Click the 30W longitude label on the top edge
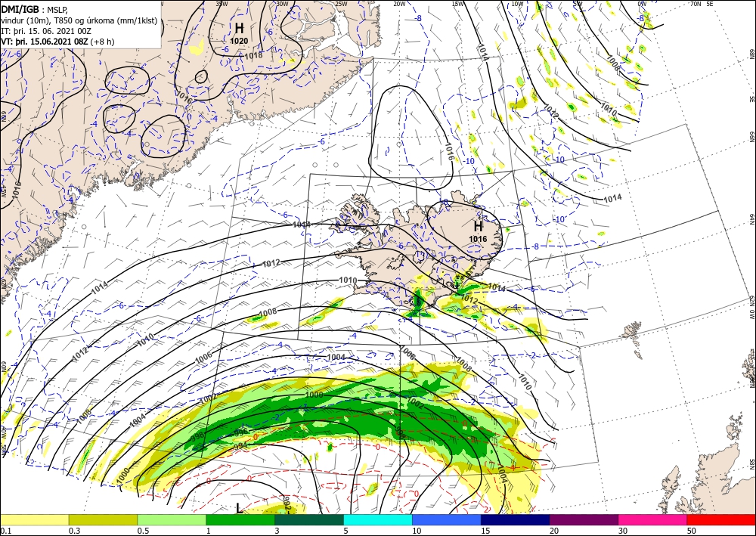This screenshot has width=756, height=536. (x=282, y=4)
